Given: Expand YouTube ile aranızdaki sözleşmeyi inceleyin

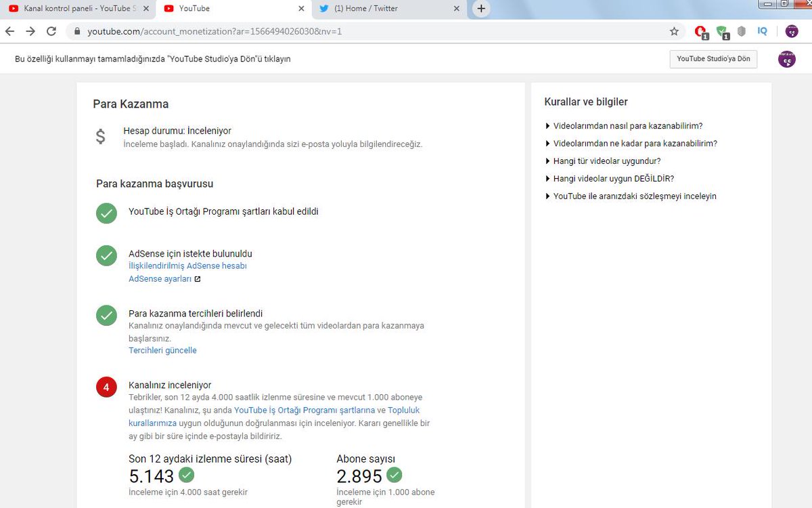Looking at the screenshot, I should tap(630, 196).
